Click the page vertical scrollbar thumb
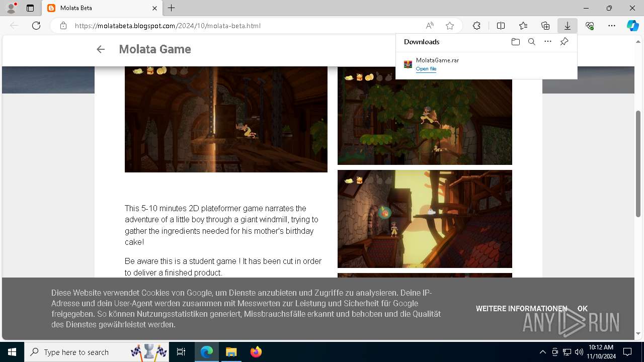Screen dimensions: 644x362 pos(638,164)
